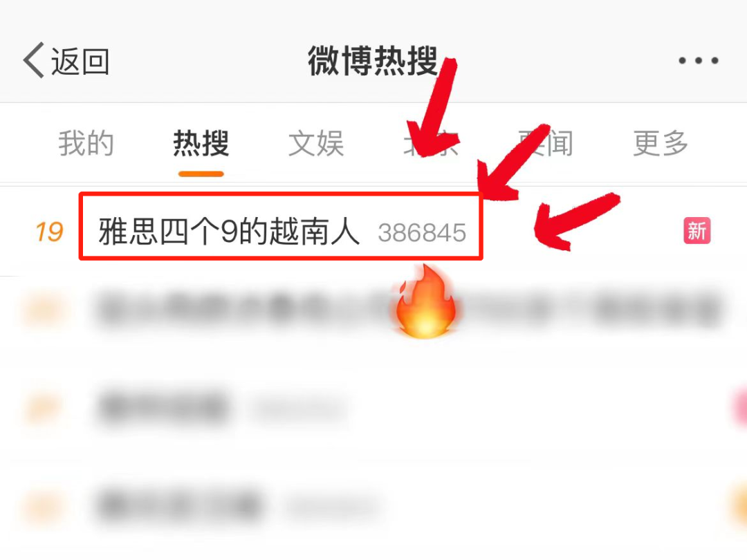The image size is (747, 560).
Task: Open the 文娱 tab
Action: [x=316, y=143]
